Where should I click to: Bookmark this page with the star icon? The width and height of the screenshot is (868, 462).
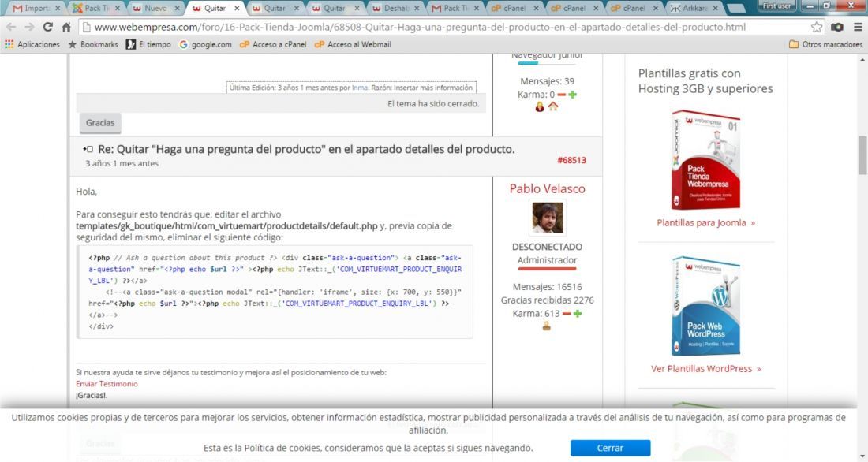click(x=817, y=27)
